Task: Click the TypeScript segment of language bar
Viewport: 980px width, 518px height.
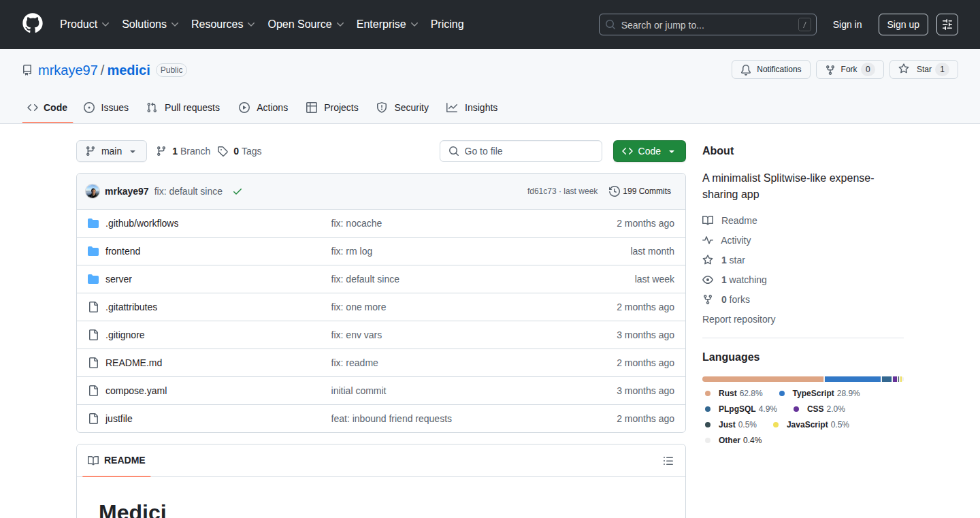Action: (x=853, y=379)
